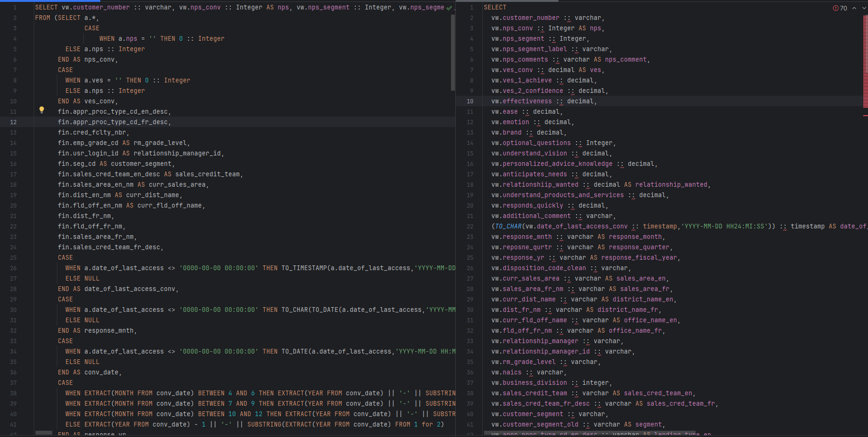Click relationship_manager_id alias in the left editor

click(177, 154)
